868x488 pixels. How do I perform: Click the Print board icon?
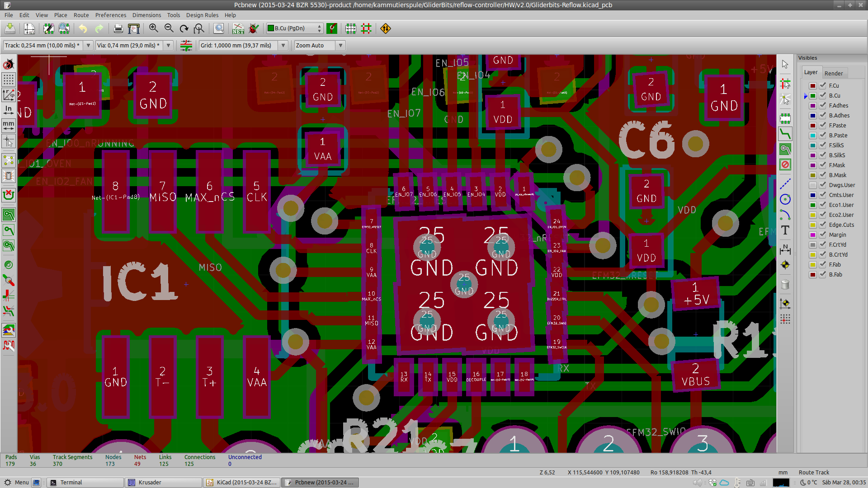[118, 28]
